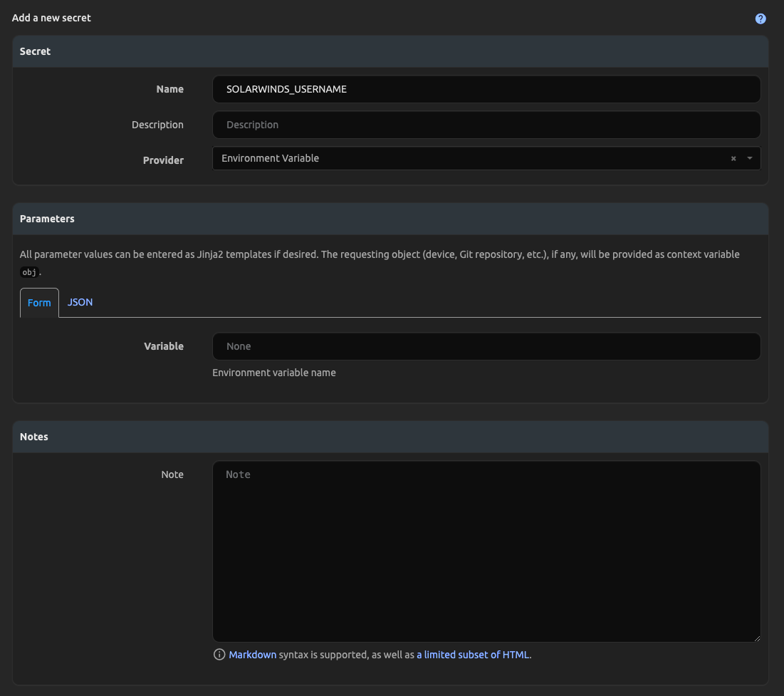Click the Note textarea resize handle

pyautogui.click(x=756, y=638)
